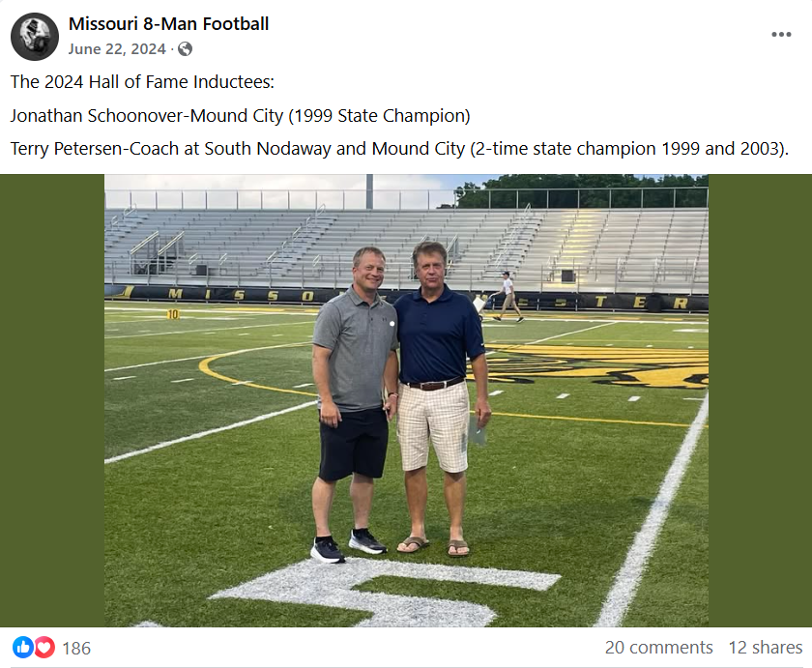View the 12 shares list
Image resolution: width=812 pixels, height=668 pixels.
[x=766, y=648]
